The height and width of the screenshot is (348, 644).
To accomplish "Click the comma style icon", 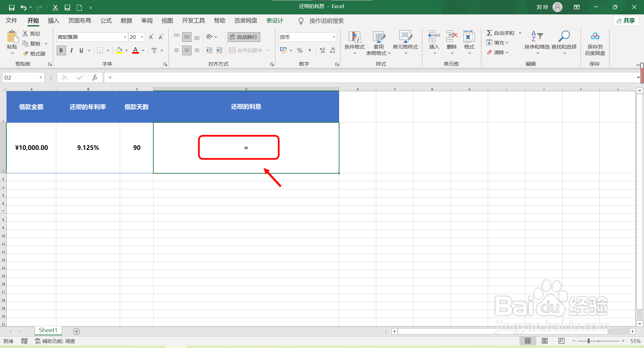I will tap(310, 50).
